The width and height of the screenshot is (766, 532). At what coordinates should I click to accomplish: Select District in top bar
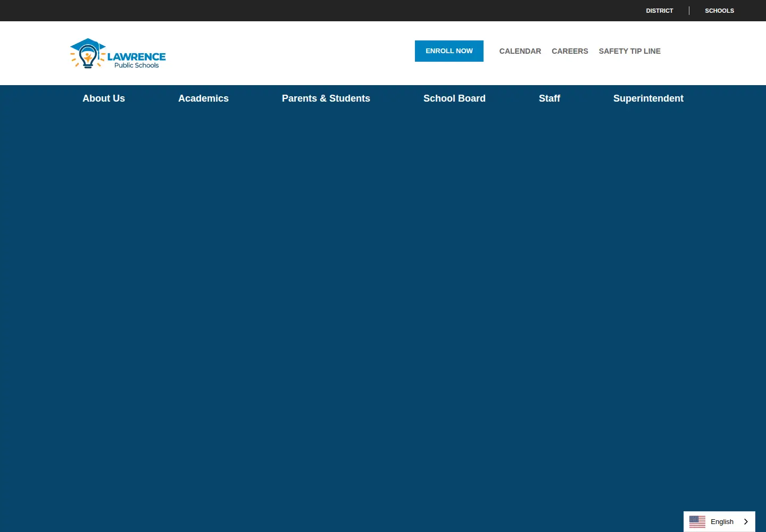[660, 11]
